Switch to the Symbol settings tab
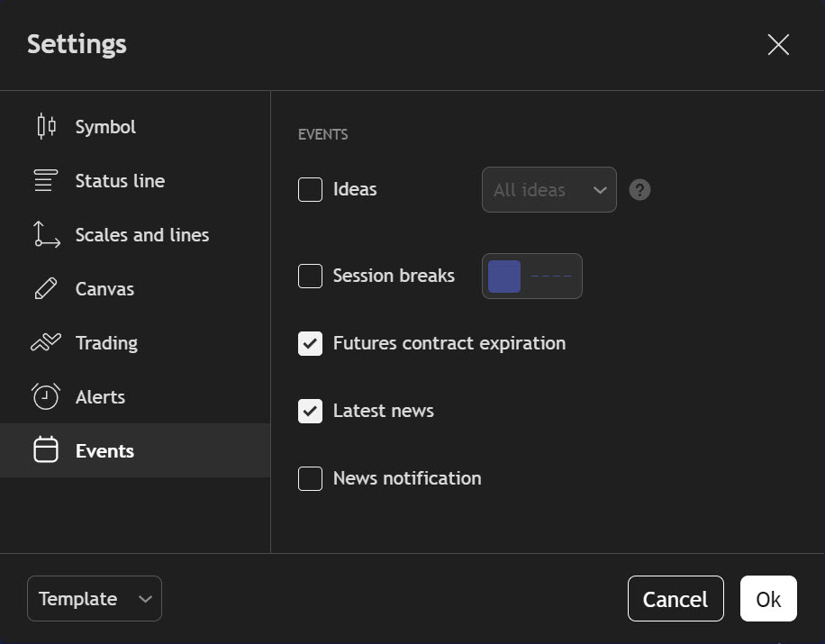825x644 pixels. (x=105, y=127)
